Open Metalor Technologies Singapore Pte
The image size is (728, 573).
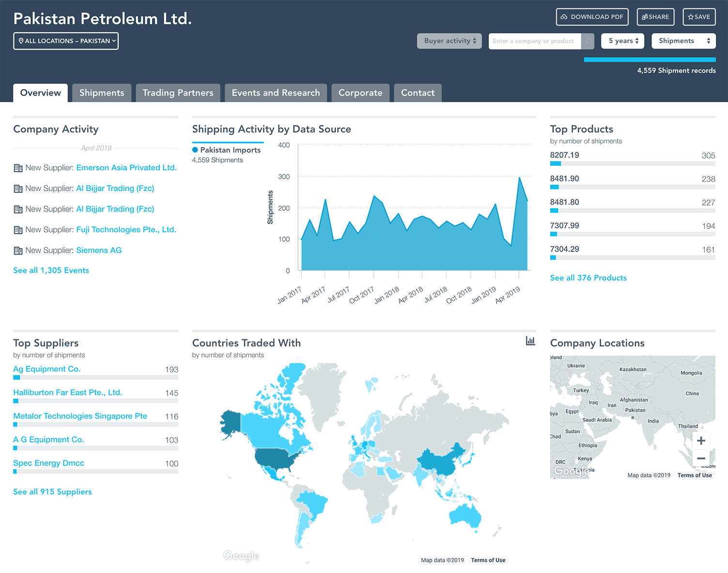pyautogui.click(x=80, y=416)
